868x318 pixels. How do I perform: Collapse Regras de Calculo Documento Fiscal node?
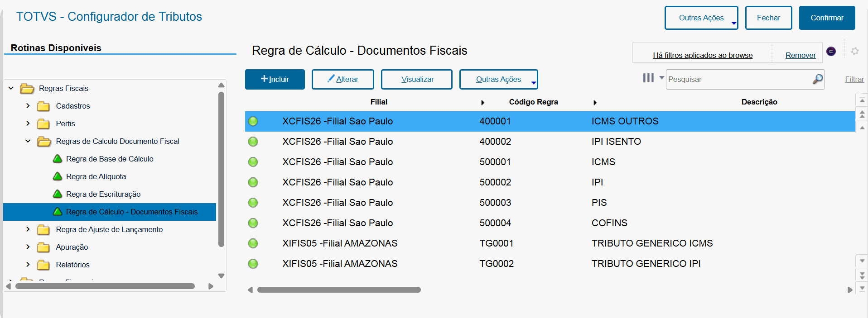point(28,141)
